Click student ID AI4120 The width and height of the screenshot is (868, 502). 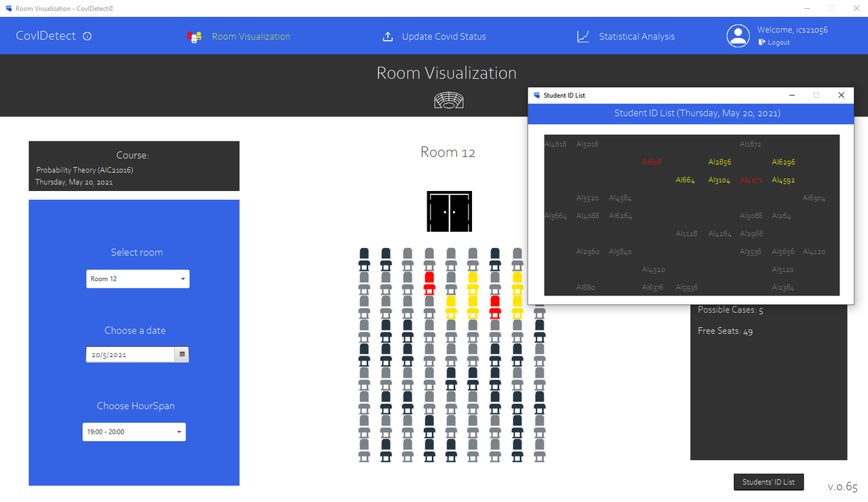814,251
